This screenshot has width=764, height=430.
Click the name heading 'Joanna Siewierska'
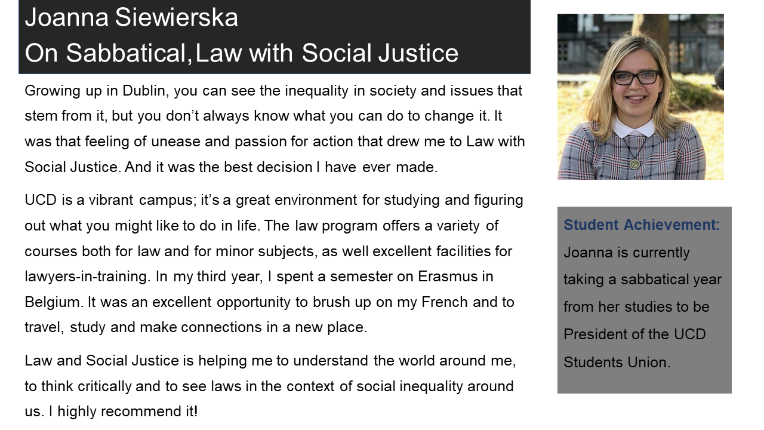(132, 18)
